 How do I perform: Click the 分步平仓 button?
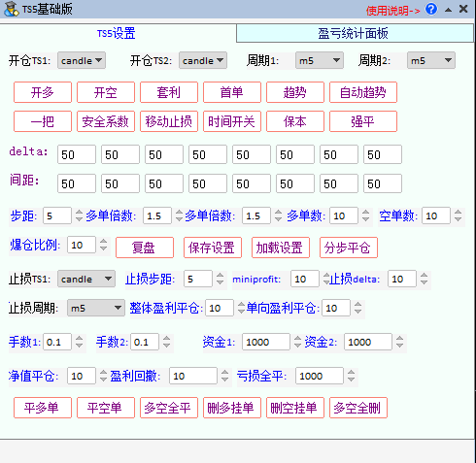point(349,248)
